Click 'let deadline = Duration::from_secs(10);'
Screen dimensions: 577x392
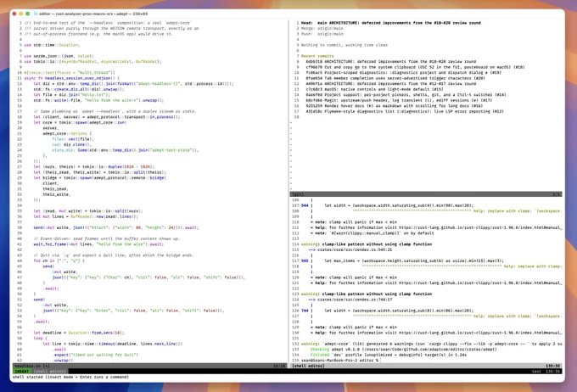[79, 333]
